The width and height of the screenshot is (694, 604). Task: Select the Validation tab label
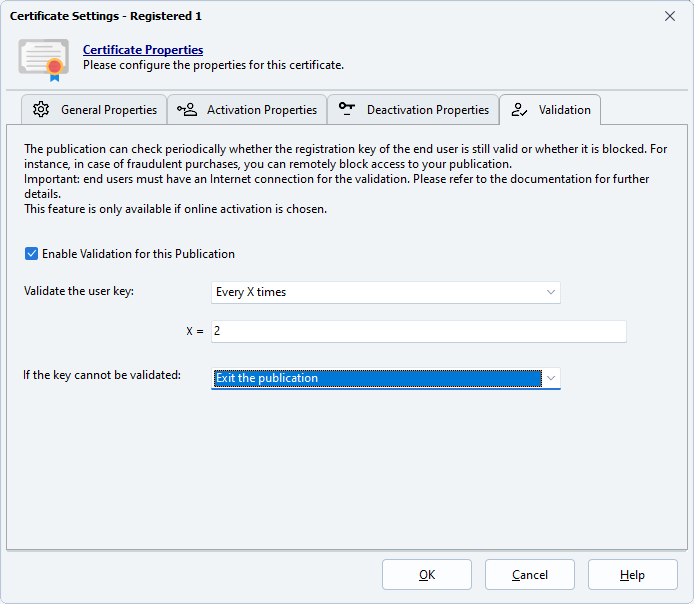tap(564, 110)
